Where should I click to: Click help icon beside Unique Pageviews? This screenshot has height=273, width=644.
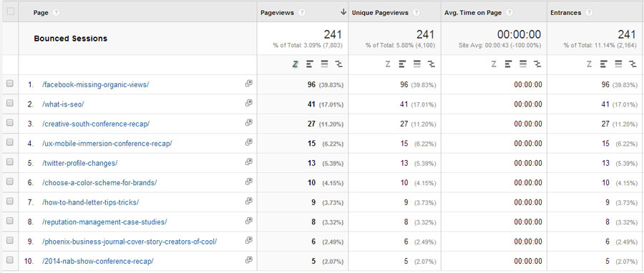tap(416, 13)
